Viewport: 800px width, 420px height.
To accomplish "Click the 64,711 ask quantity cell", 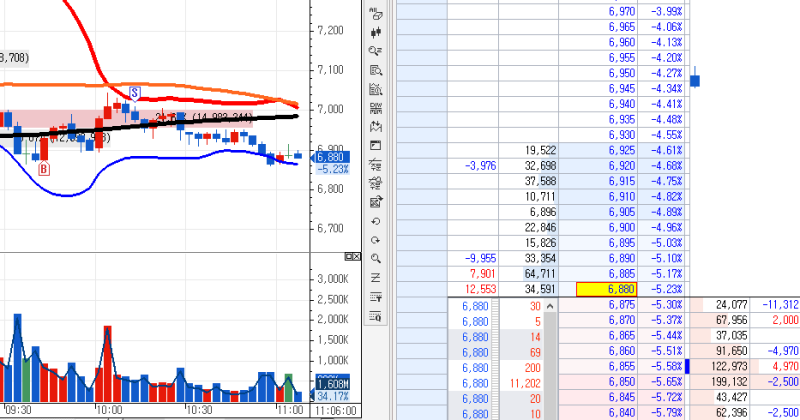I will tap(529, 274).
